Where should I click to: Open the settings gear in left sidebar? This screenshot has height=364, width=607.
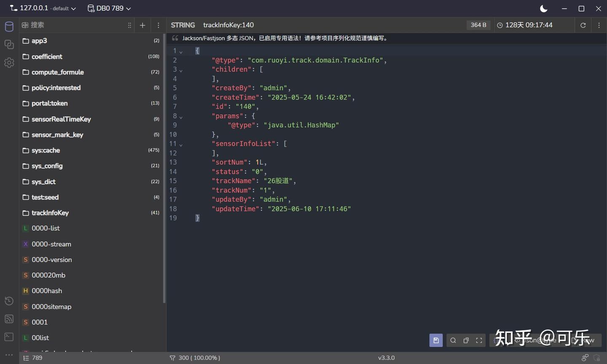(9, 62)
